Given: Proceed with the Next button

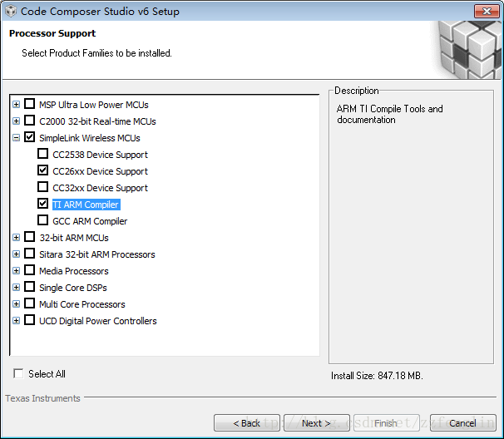Looking at the screenshot, I should pyautogui.click(x=317, y=423).
